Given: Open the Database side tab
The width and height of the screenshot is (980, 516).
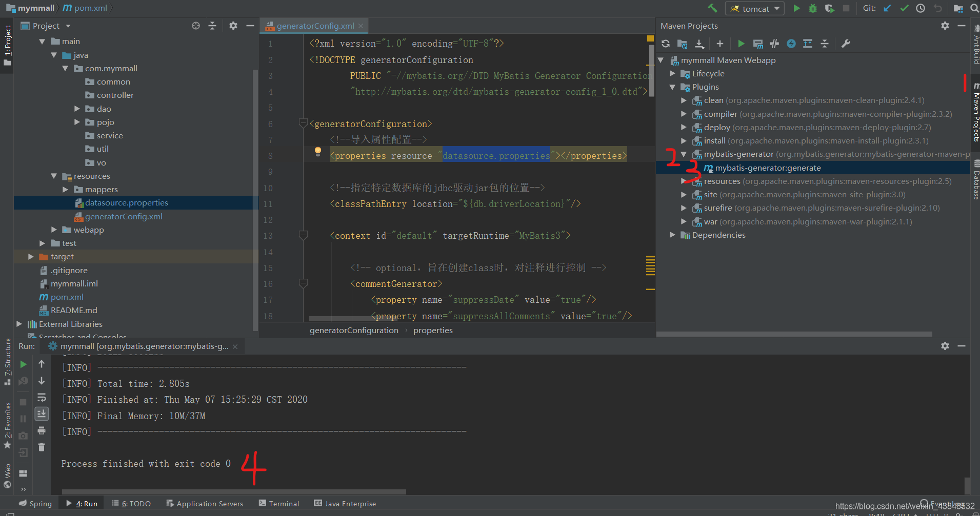Looking at the screenshot, I should pos(976,180).
